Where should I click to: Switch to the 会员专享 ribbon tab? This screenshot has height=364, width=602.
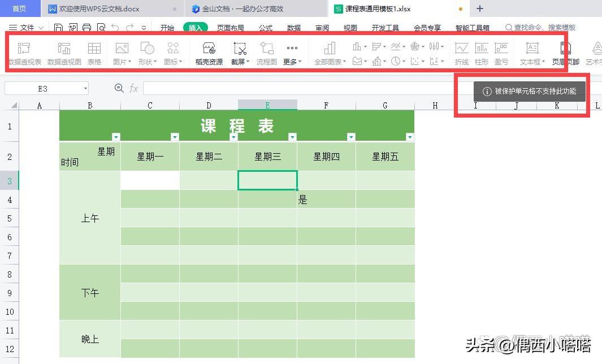427,28
